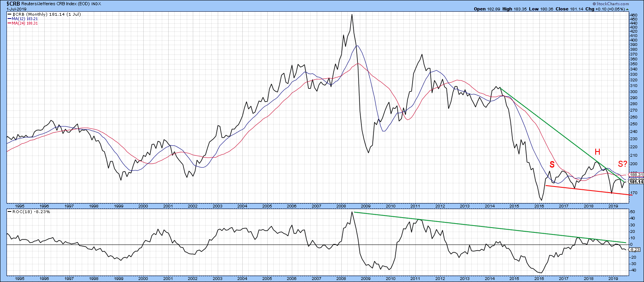Select the MA(24) 188.31 legend entry
644x282 pixels.
tap(25, 23)
